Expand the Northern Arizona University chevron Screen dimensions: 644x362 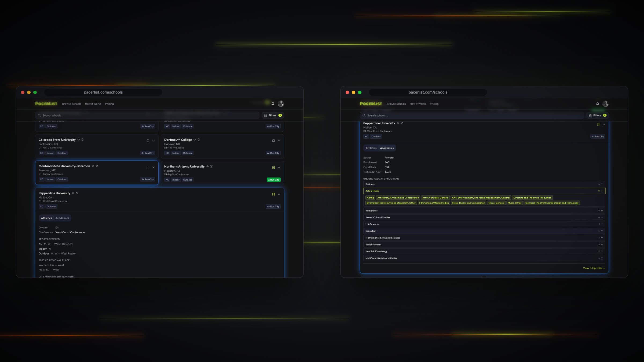tap(279, 168)
